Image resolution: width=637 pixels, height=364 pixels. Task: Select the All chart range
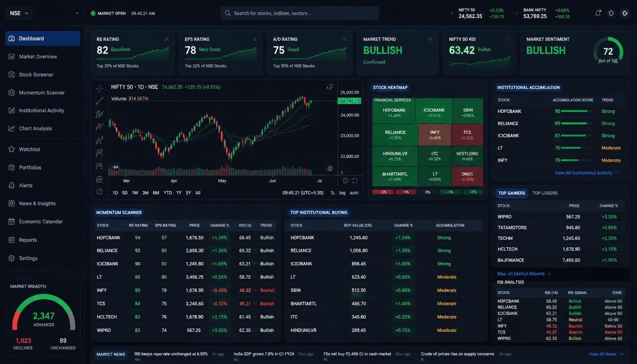coord(198,193)
